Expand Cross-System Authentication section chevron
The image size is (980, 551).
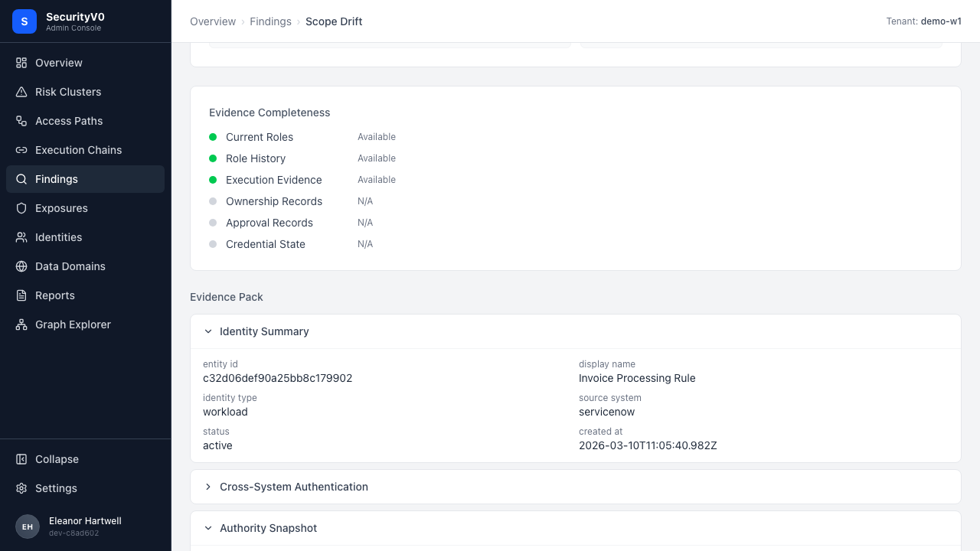point(208,487)
